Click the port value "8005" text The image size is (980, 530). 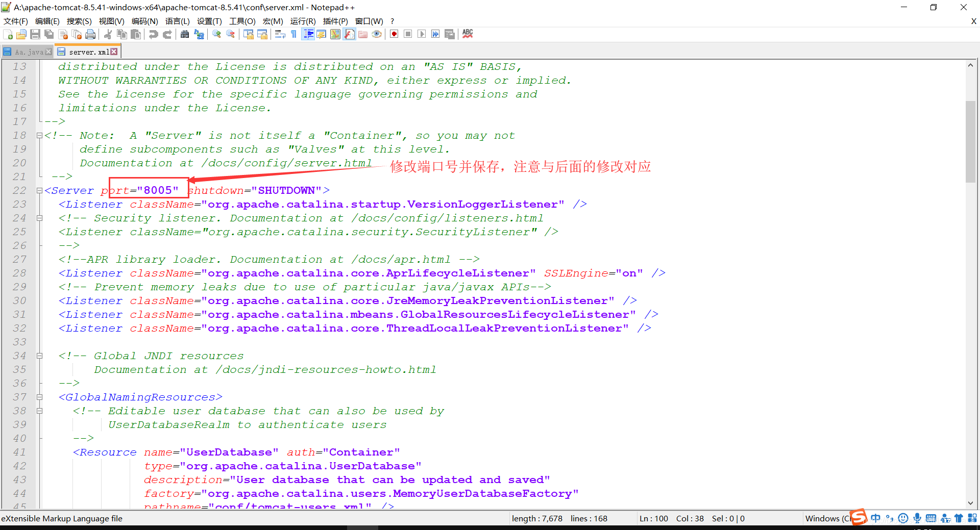point(158,190)
